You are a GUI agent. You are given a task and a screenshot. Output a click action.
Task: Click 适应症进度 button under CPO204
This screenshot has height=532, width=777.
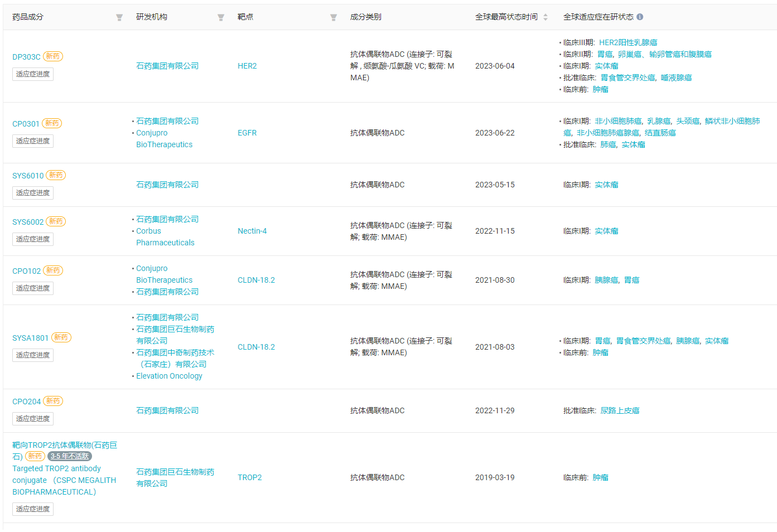tap(33, 419)
